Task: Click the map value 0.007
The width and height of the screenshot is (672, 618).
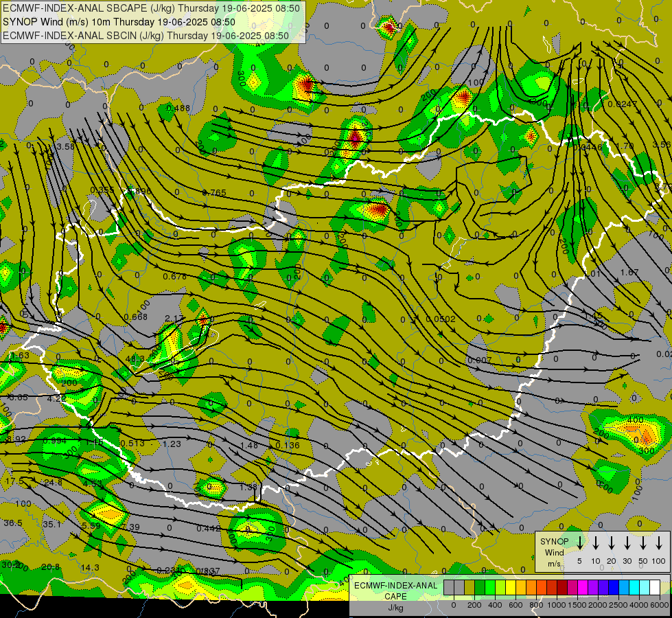Action: (x=480, y=360)
